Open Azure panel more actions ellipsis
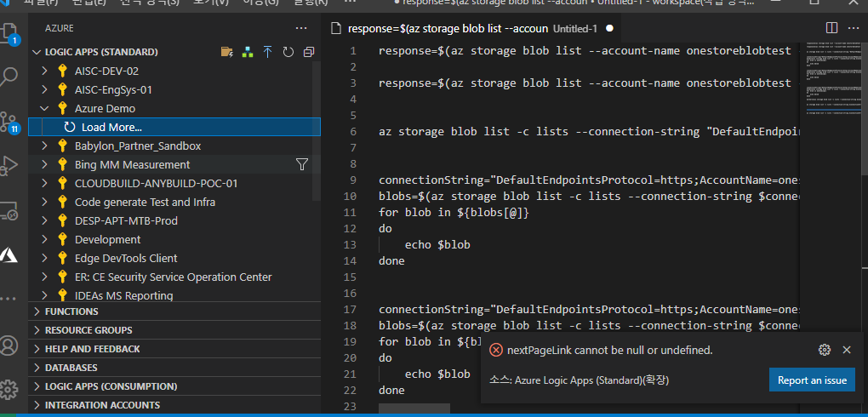868x417 pixels. tap(300, 28)
